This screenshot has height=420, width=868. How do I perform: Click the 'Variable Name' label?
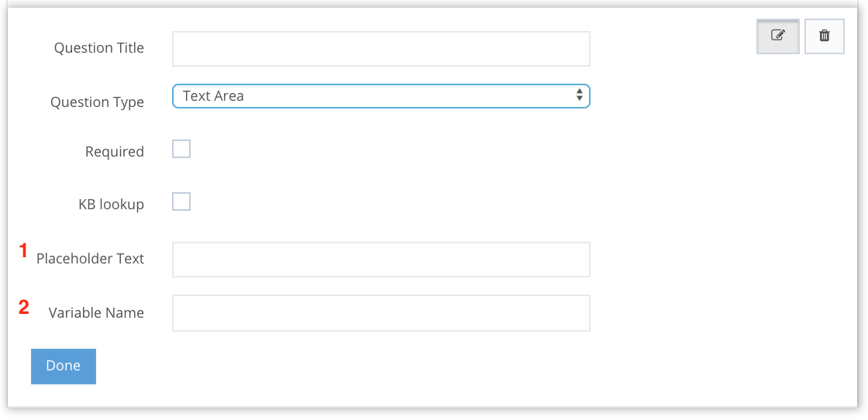click(96, 313)
